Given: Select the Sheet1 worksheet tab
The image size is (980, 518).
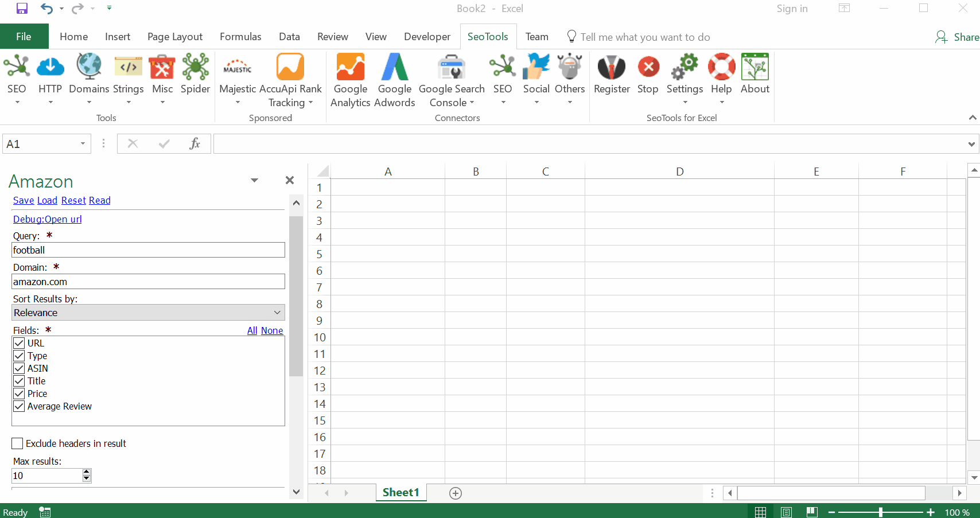Looking at the screenshot, I should pyautogui.click(x=401, y=493).
